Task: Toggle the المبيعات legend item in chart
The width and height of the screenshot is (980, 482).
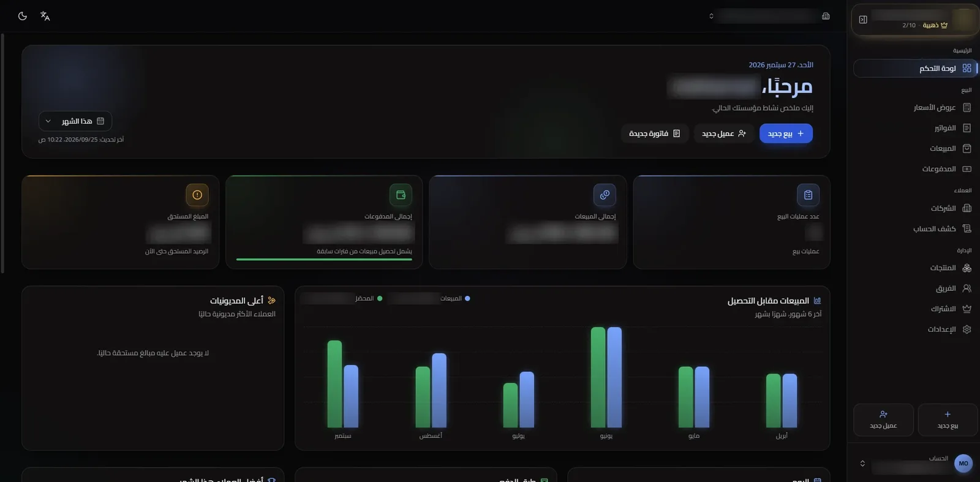Action: point(455,299)
